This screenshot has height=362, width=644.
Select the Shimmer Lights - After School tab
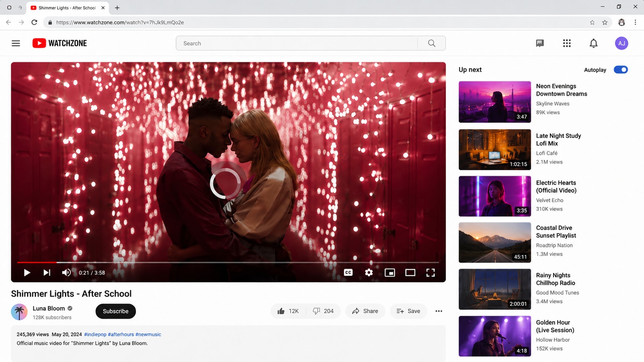pos(67,8)
